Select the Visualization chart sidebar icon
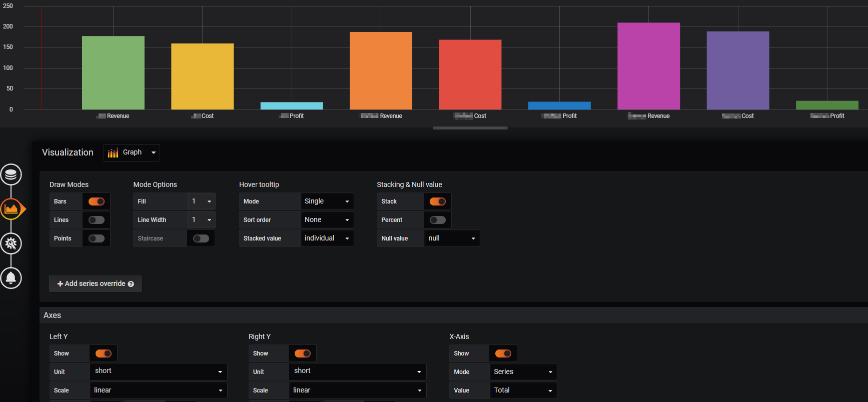The width and height of the screenshot is (868, 402). (x=11, y=209)
